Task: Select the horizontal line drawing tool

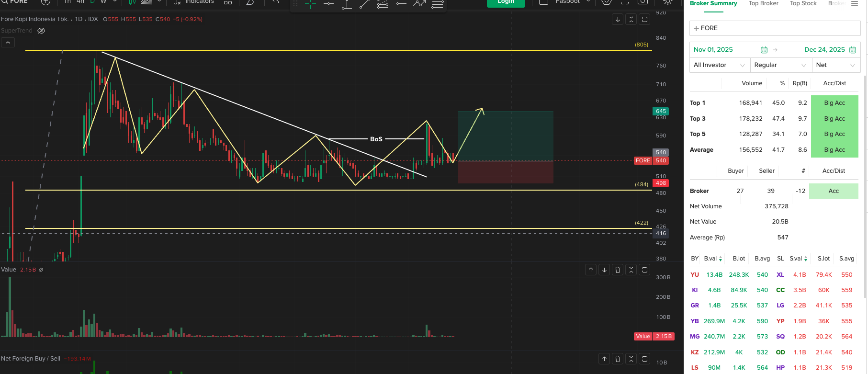Action: click(x=328, y=4)
